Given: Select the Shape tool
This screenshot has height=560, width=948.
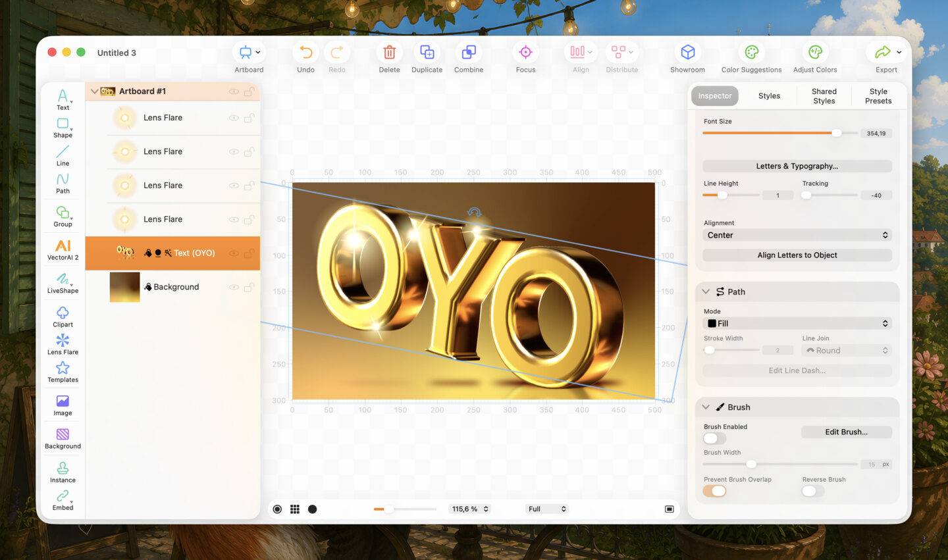Looking at the screenshot, I should (x=63, y=128).
